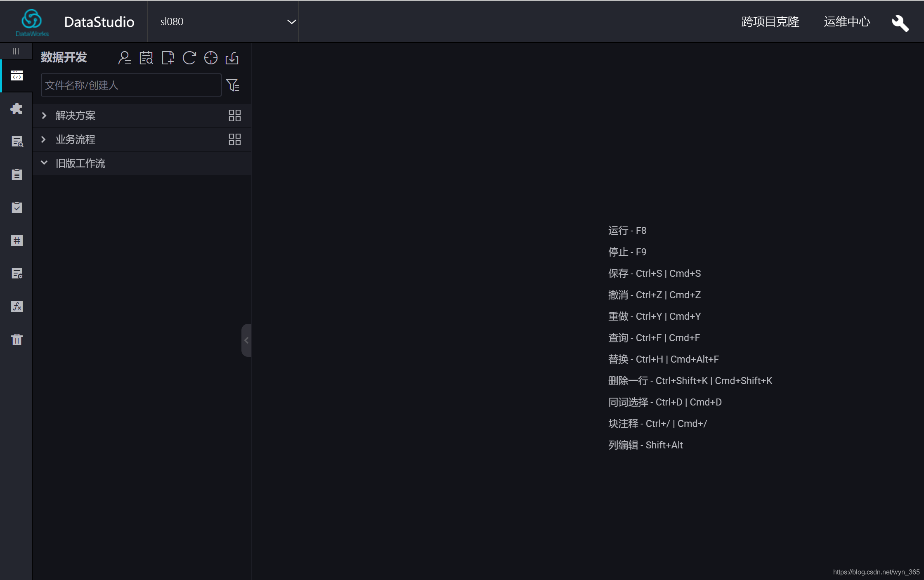
Task: Click the 列编辑 - Shift+Alt shortcut text
Action: tap(645, 445)
